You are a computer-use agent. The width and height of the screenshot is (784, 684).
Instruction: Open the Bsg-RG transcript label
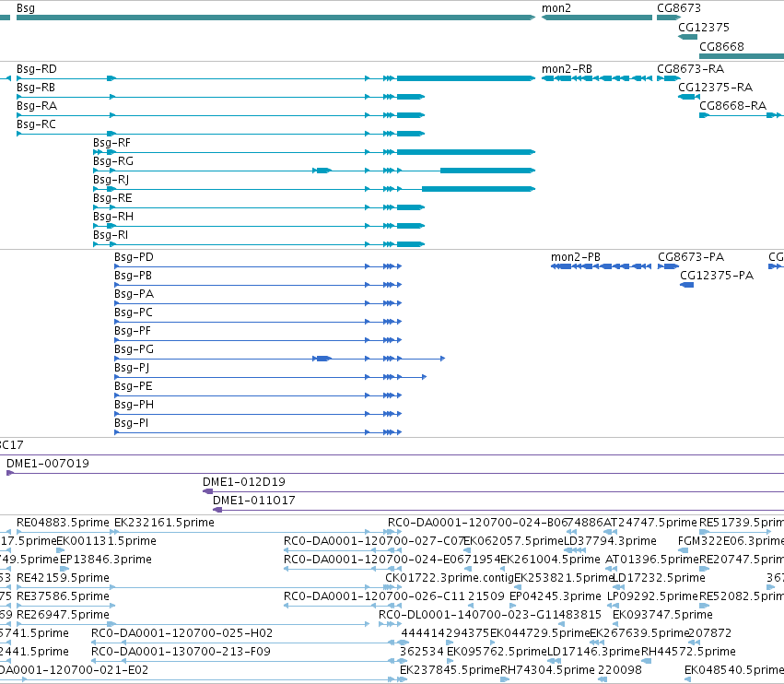(x=113, y=161)
